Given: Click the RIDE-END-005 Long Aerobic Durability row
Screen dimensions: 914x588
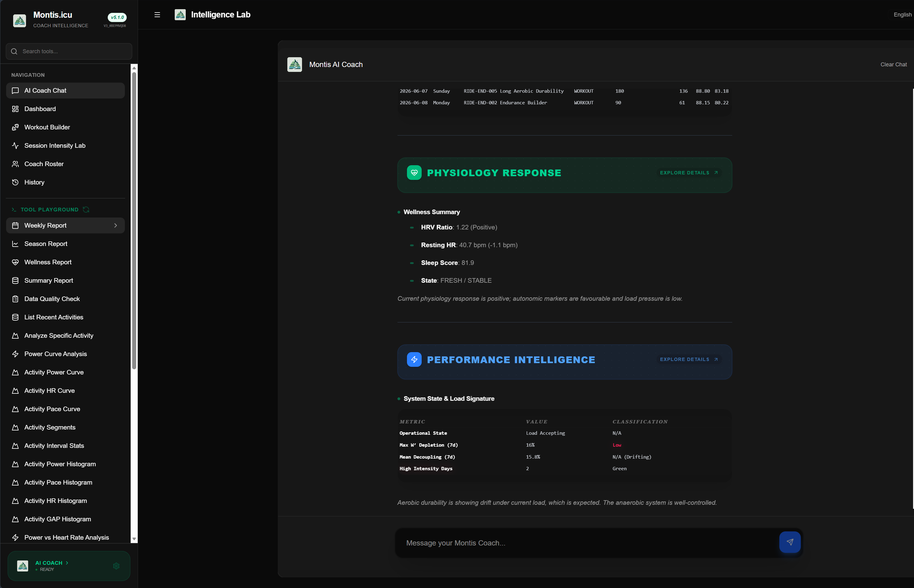Looking at the screenshot, I should point(564,91).
